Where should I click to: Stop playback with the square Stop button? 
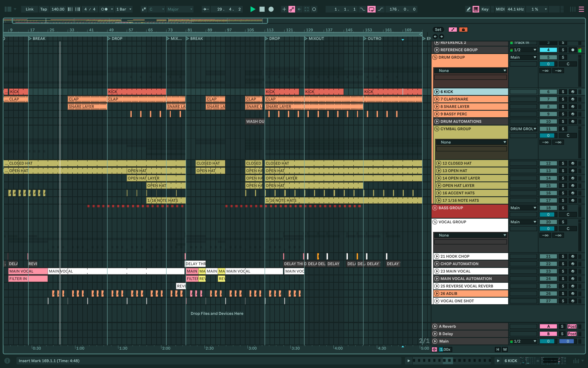click(262, 9)
